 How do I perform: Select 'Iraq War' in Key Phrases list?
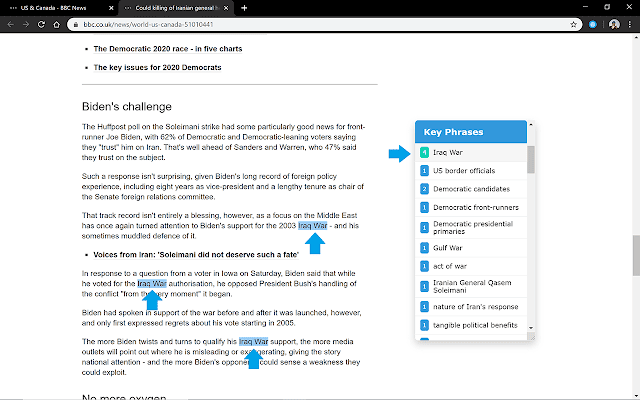tap(448, 153)
